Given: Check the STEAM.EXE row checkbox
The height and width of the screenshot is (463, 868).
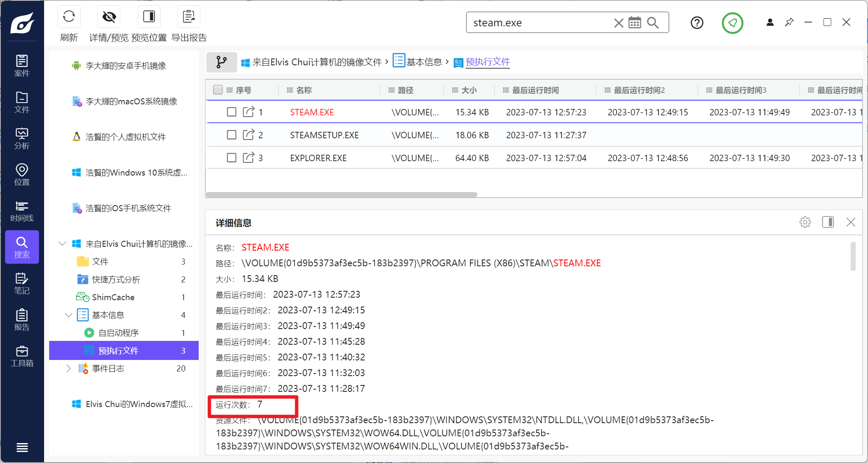Looking at the screenshot, I should click(231, 112).
